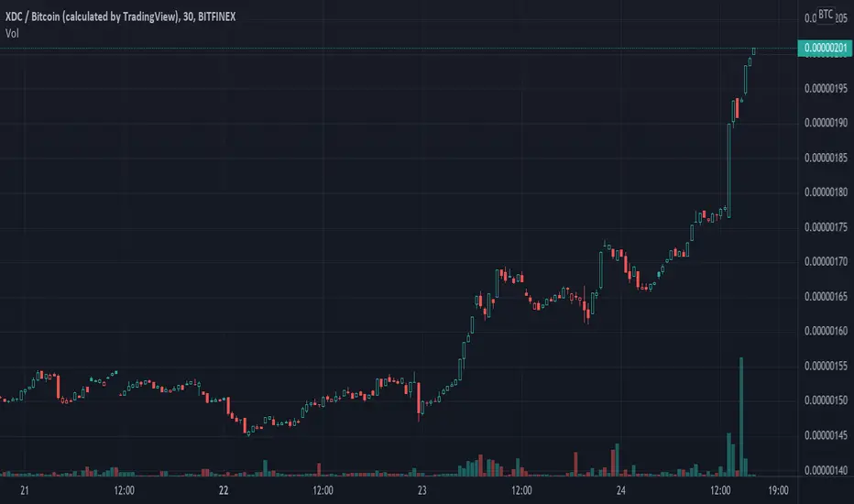Select the 24 date marker on time axis
854x504 pixels.
621,490
